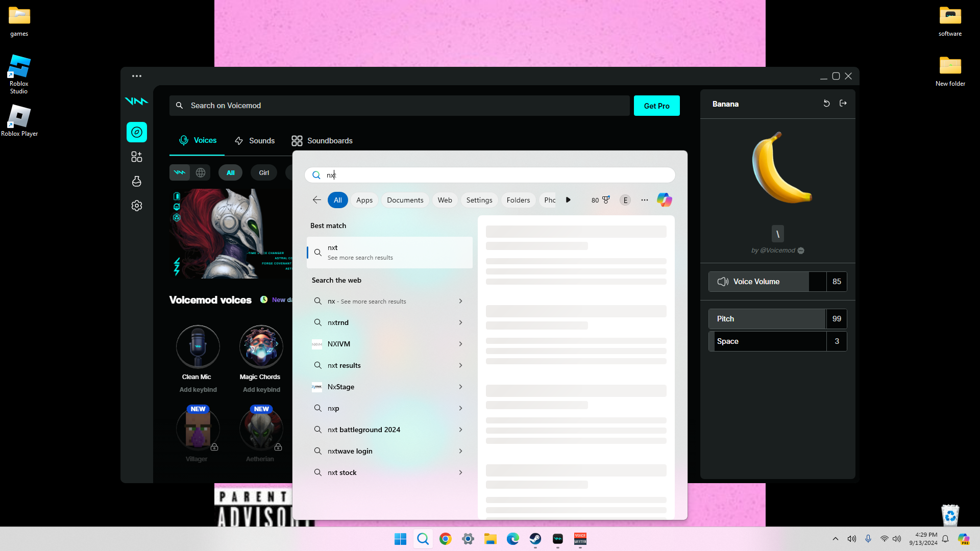The height and width of the screenshot is (551, 980).
Task: Click the Search on Voicemod field
Action: coord(400,106)
